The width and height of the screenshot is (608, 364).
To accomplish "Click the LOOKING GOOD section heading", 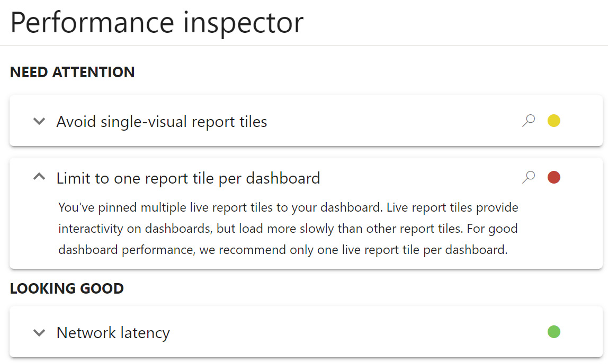I will [67, 288].
